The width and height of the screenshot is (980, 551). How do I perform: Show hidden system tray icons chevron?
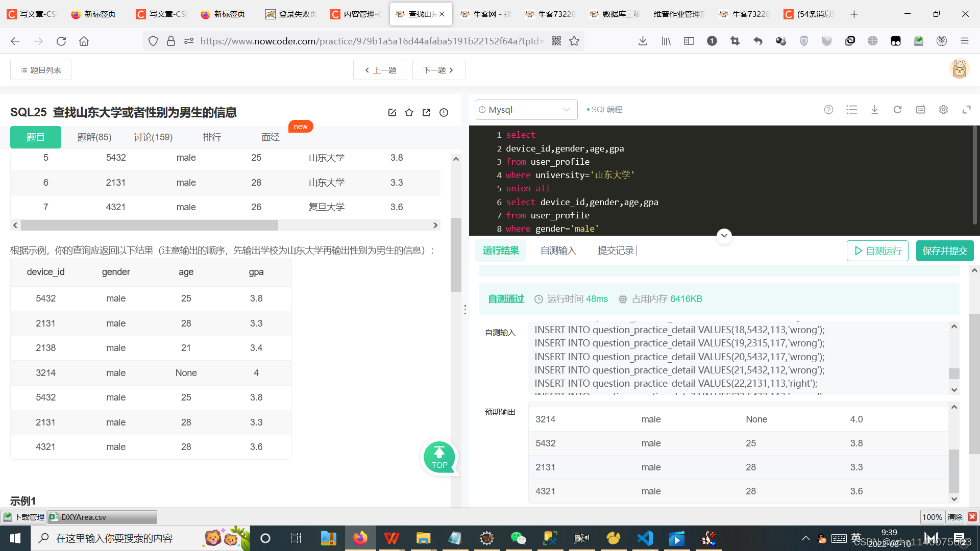tap(806, 538)
